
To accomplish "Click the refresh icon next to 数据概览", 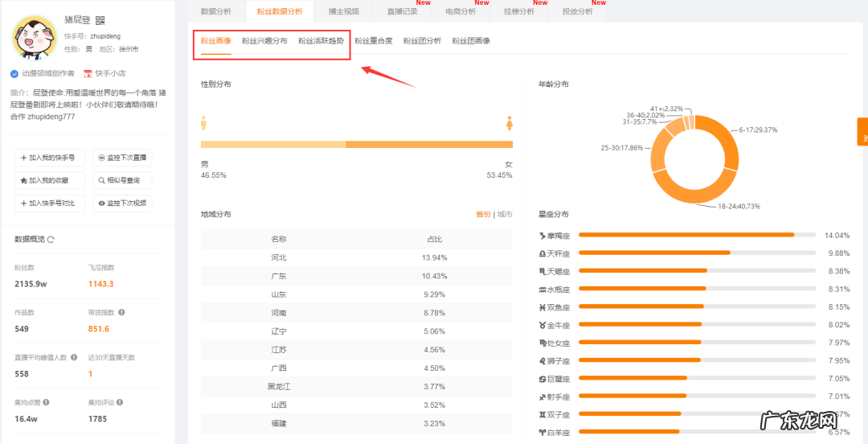I will [51, 240].
